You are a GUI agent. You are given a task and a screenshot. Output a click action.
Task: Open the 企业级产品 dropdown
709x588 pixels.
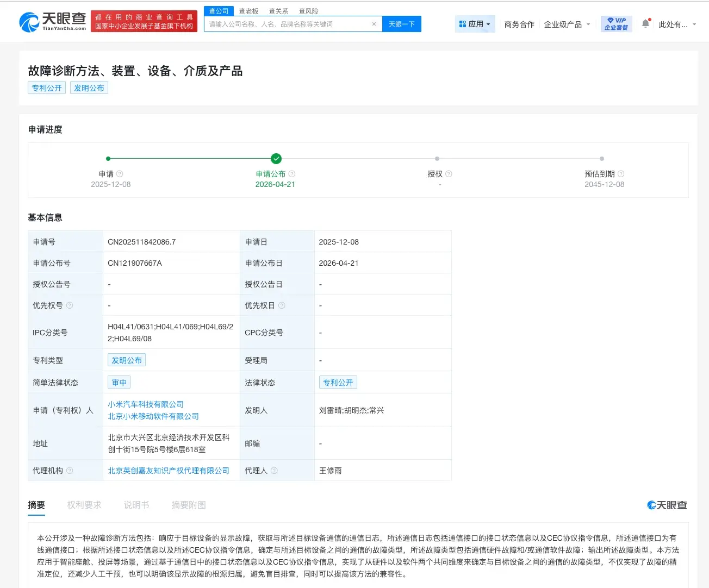(566, 24)
